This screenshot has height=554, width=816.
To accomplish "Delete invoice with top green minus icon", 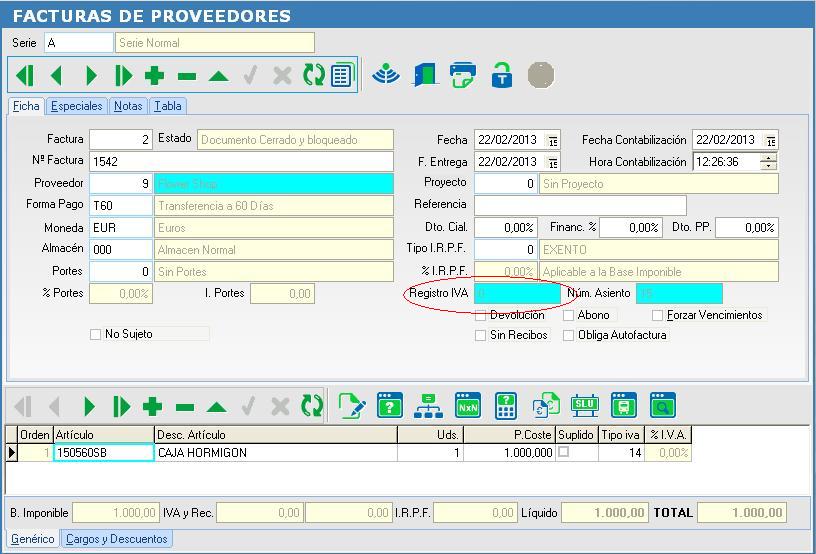I will pyautogui.click(x=186, y=76).
